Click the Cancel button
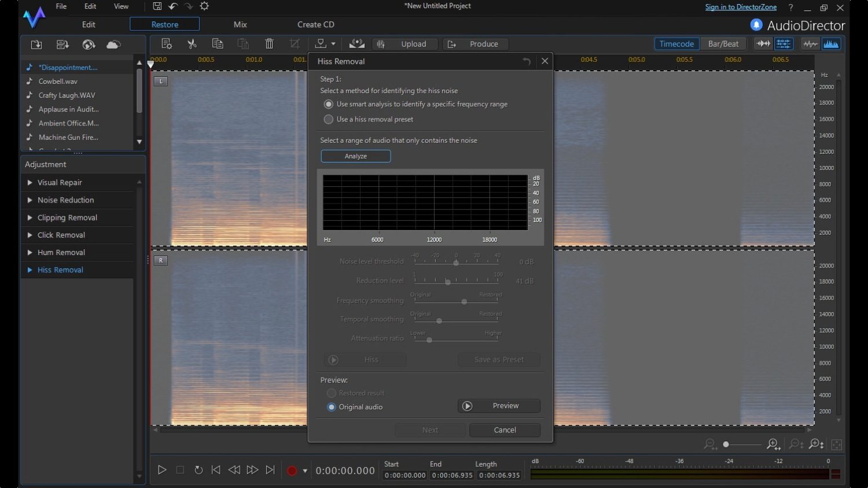The height and width of the screenshot is (488, 868). [x=505, y=430]
